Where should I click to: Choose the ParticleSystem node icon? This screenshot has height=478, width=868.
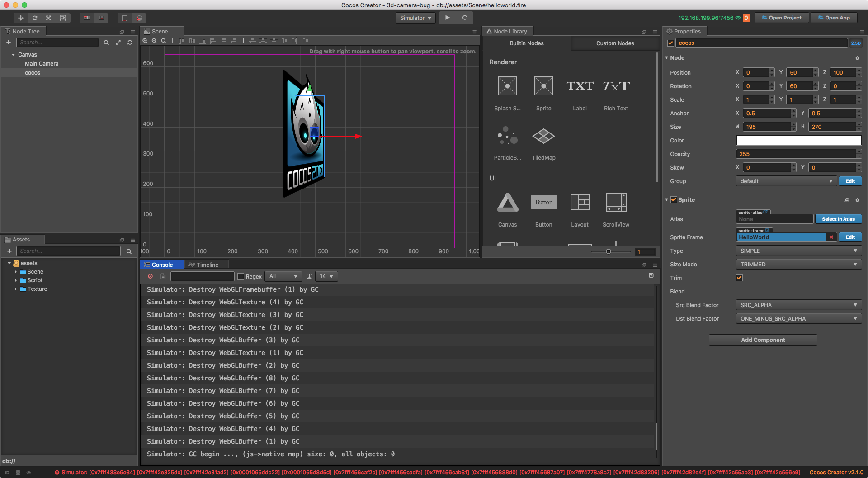(507, 136)
